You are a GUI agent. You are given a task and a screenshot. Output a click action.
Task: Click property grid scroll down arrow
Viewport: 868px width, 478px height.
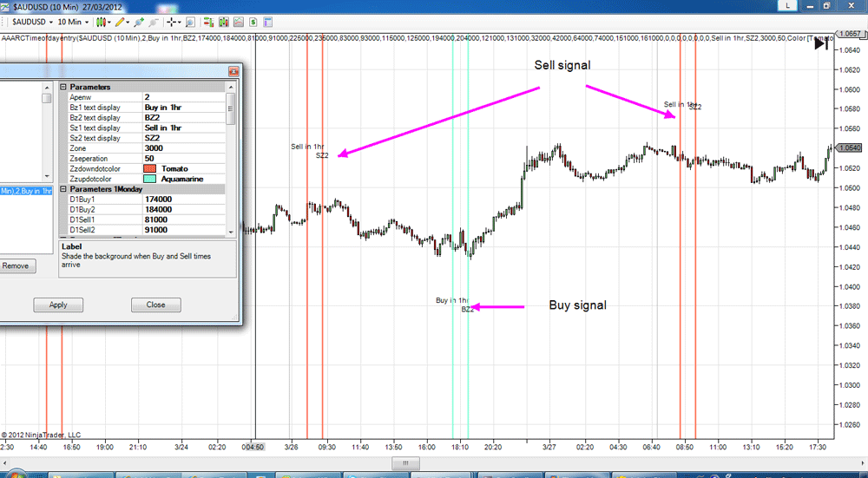(231, 232)
